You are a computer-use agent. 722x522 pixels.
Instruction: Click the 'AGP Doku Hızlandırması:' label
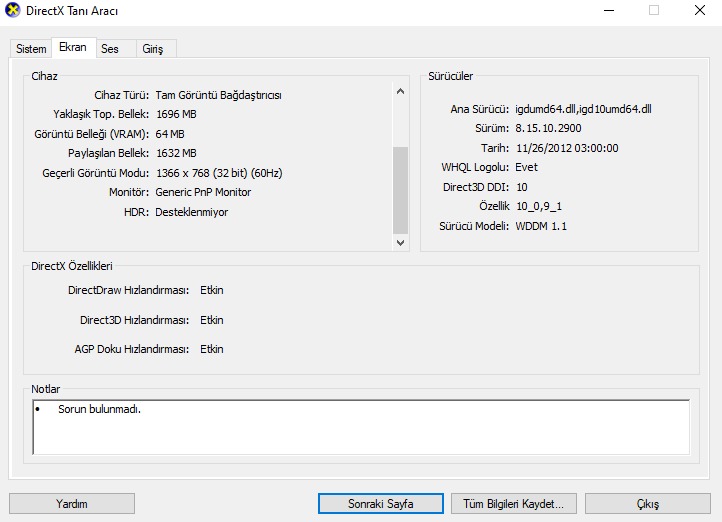coord(132,349)
